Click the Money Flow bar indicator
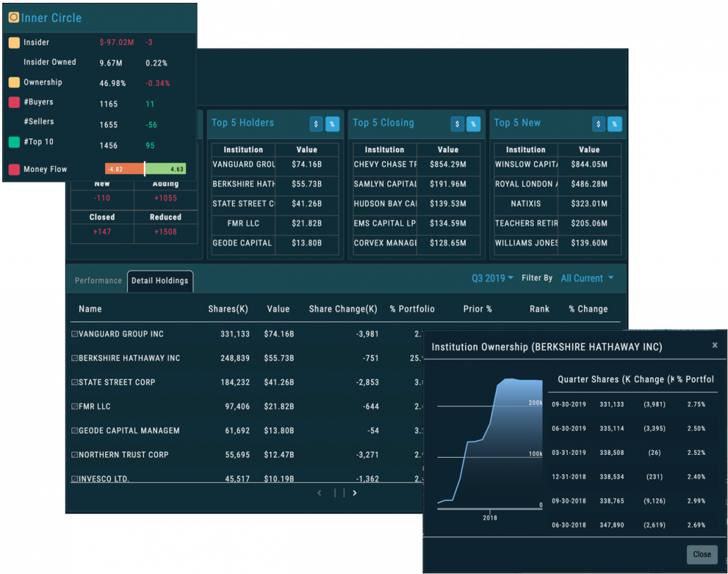Viewport: 728px width, 574px height. [145, 169]
